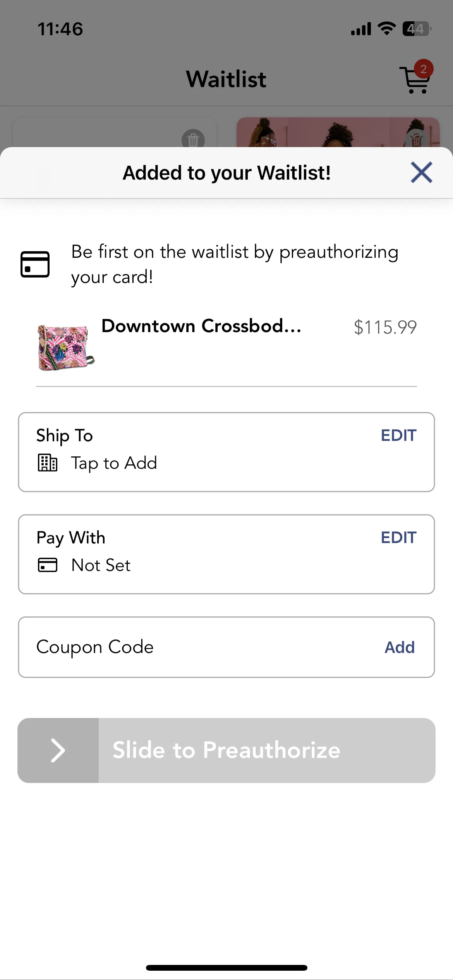Tap the trash icon on left waitlist card
Screen dimensions: 453x980
[193, 139]
